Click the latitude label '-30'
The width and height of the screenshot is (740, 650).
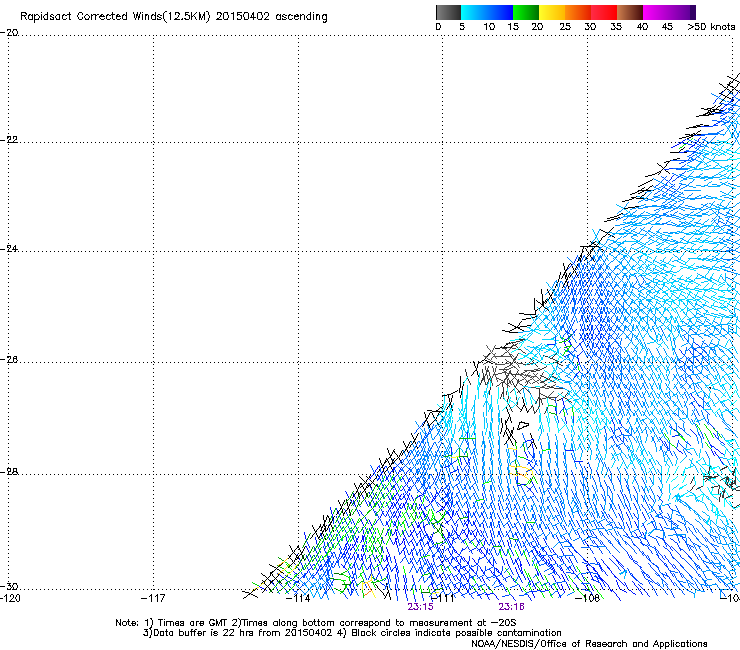[9, 586]
